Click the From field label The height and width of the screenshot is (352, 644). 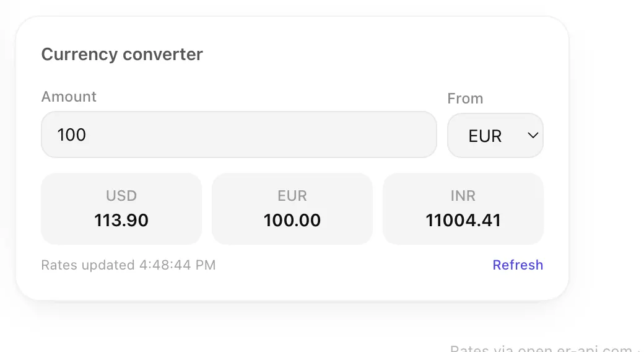(465, 99)
